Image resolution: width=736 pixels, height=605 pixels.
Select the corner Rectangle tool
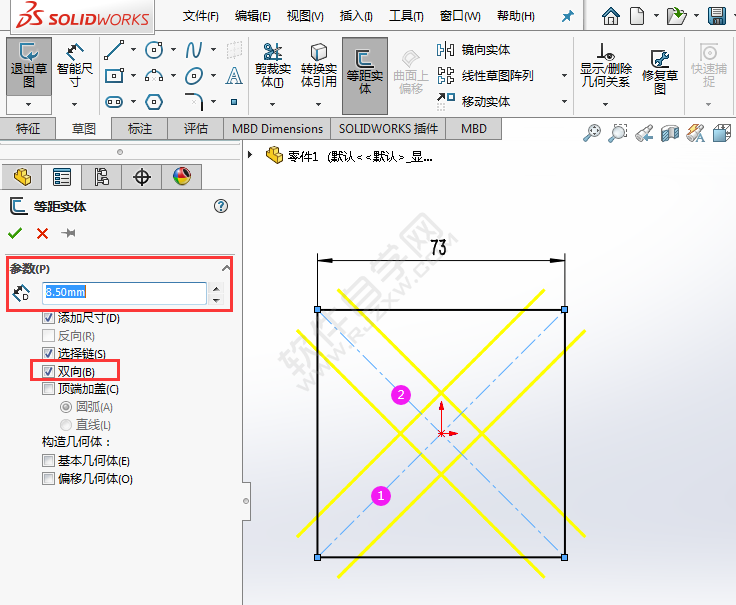114,76
